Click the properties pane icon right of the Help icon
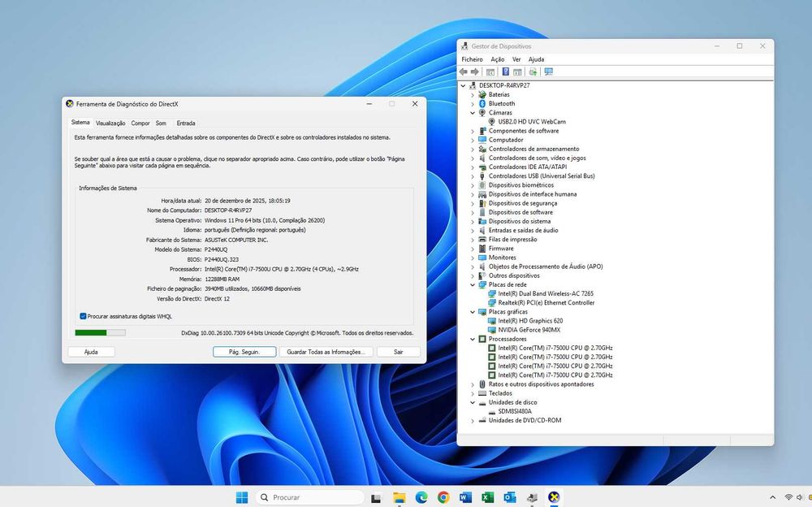The height and width of the screenshot is (507, 812). [516, 72]
